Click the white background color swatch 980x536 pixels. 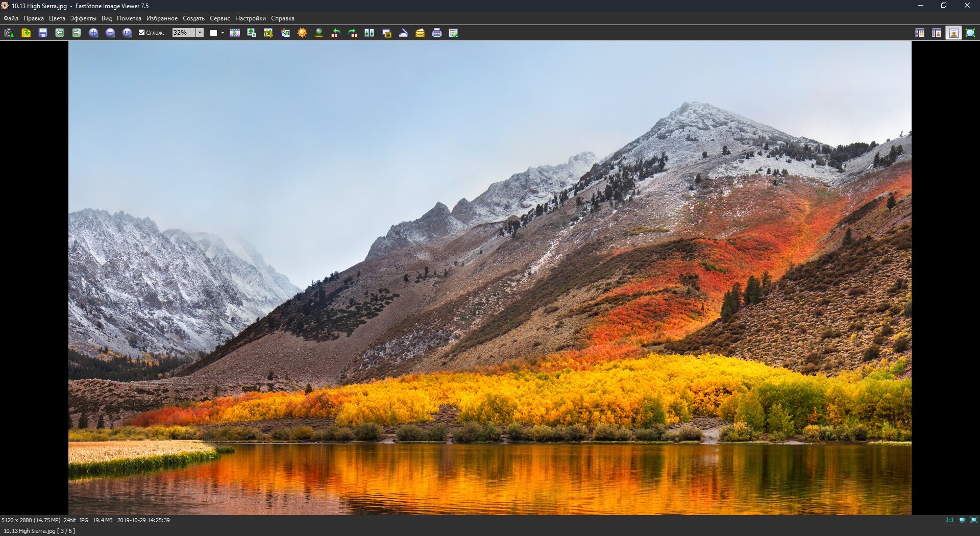click(x=213, y=33)
